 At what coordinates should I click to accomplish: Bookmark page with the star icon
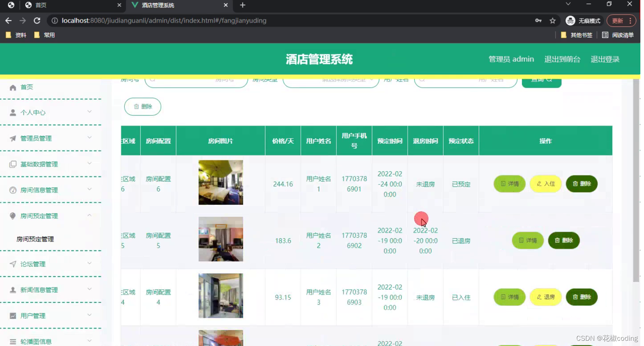(552, 21)
